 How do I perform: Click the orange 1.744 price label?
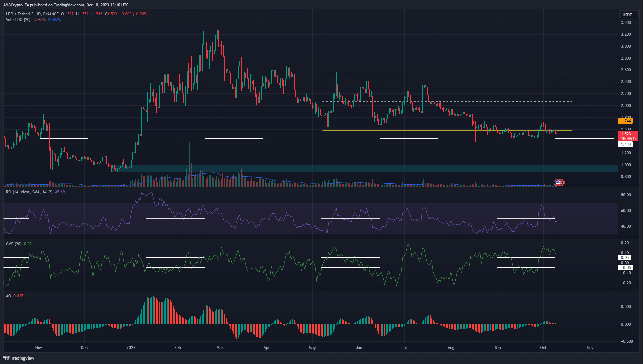tap(626, 121)
